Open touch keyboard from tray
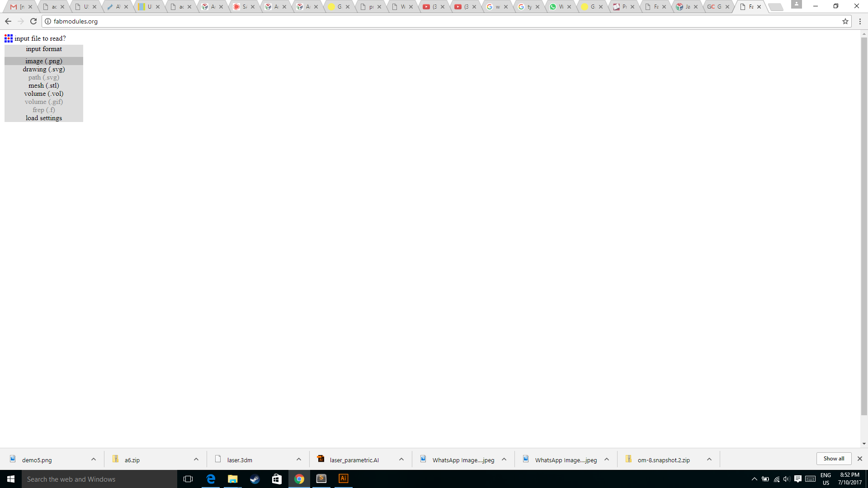 810,479
